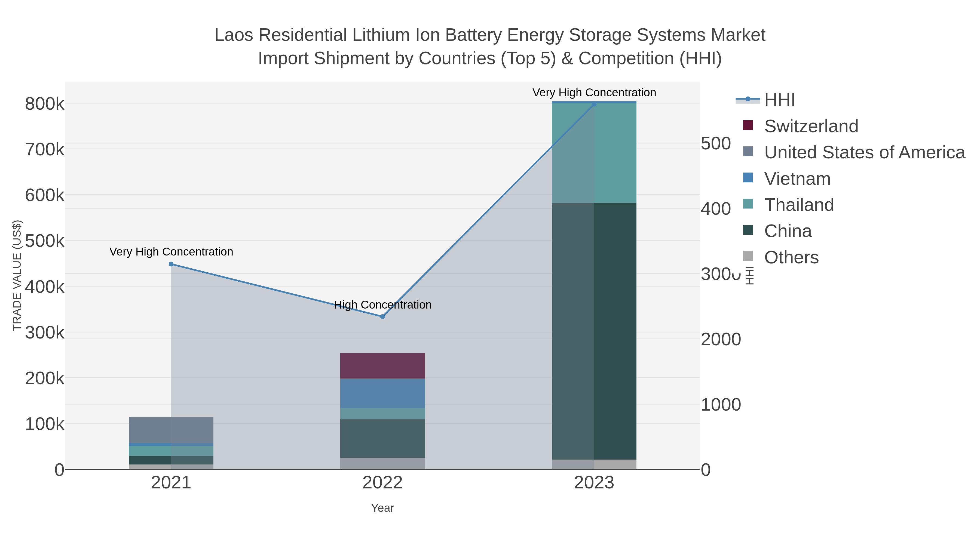Click the Switzerland maroon color swatch

pyautogui.click(x=748, y=125)
